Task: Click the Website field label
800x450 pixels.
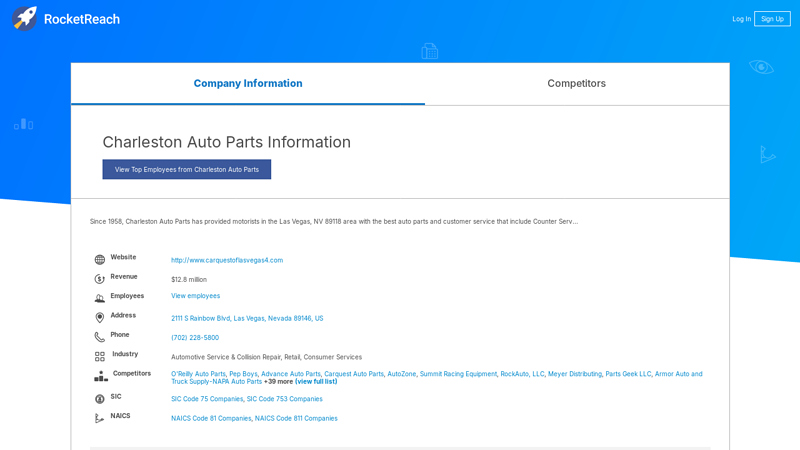Action: coord(123,257)
